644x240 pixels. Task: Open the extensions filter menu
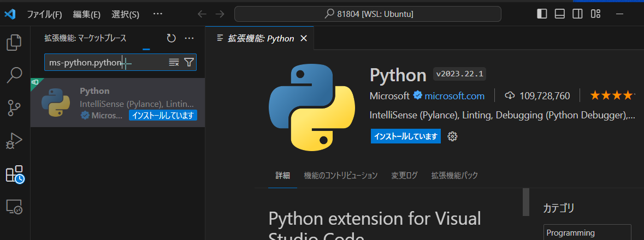point(188,62)
